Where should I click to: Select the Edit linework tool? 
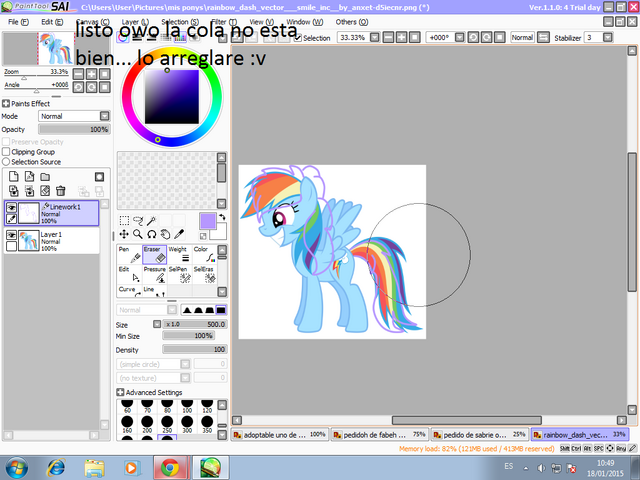[x=129, y=275]
